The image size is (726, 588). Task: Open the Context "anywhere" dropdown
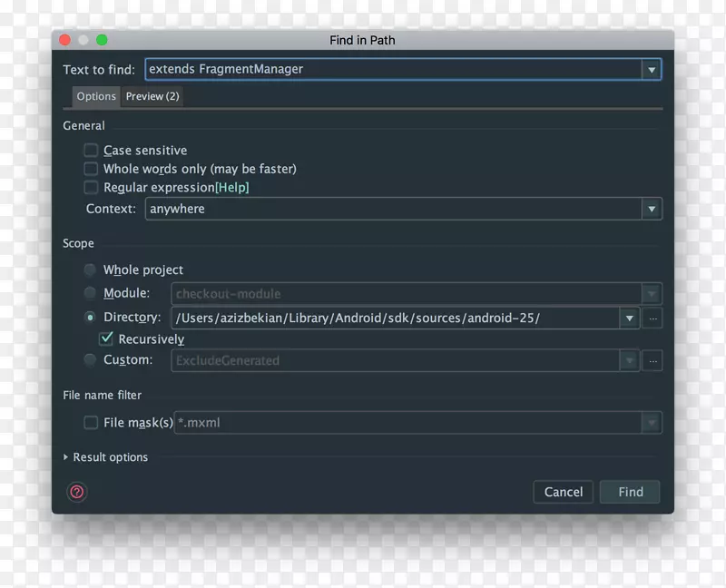click(652, 209)
